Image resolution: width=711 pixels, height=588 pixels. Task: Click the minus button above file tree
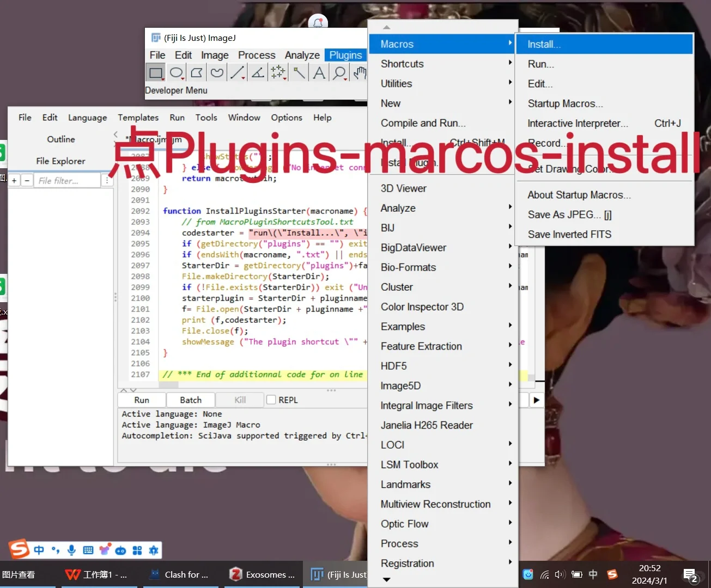pos(27,180)
